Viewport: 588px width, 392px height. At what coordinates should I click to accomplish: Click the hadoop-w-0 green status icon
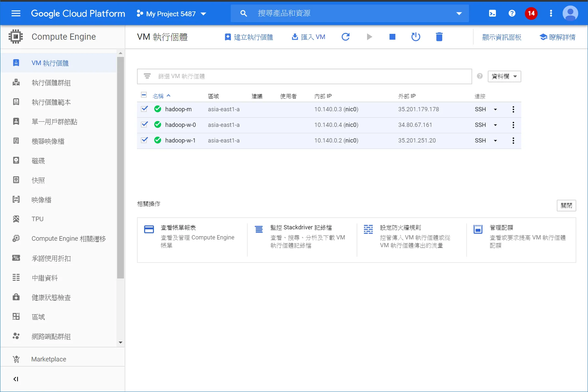click(158, 125)
